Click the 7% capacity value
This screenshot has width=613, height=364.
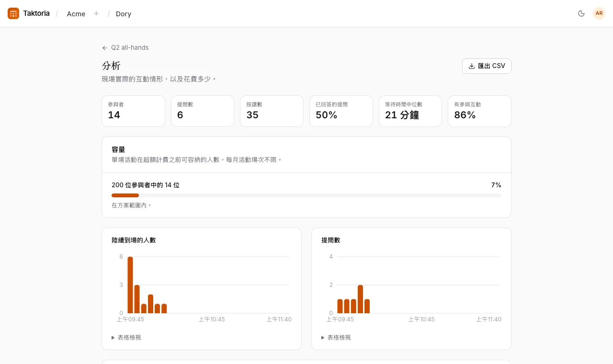click(x=496, y=185)
